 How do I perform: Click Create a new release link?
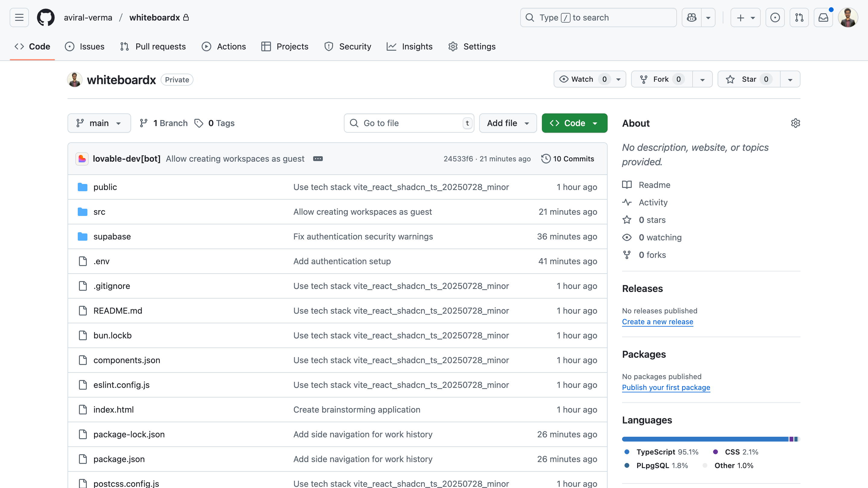point(657,322)
